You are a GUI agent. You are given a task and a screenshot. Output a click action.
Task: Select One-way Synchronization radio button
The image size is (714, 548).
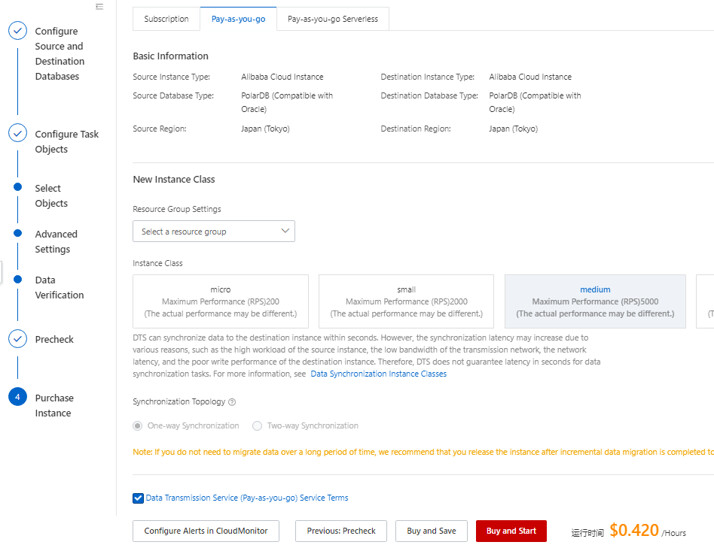138,426
